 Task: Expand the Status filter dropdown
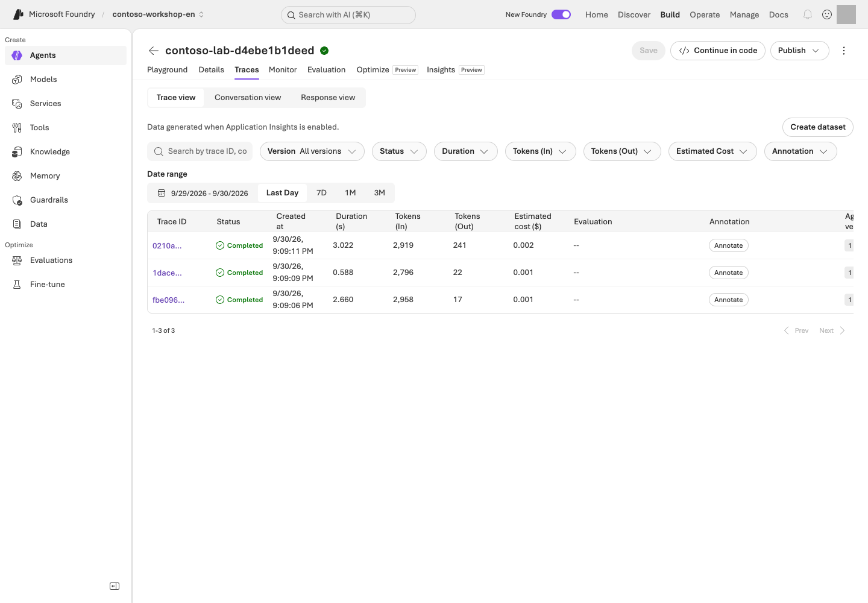point(399,151)
